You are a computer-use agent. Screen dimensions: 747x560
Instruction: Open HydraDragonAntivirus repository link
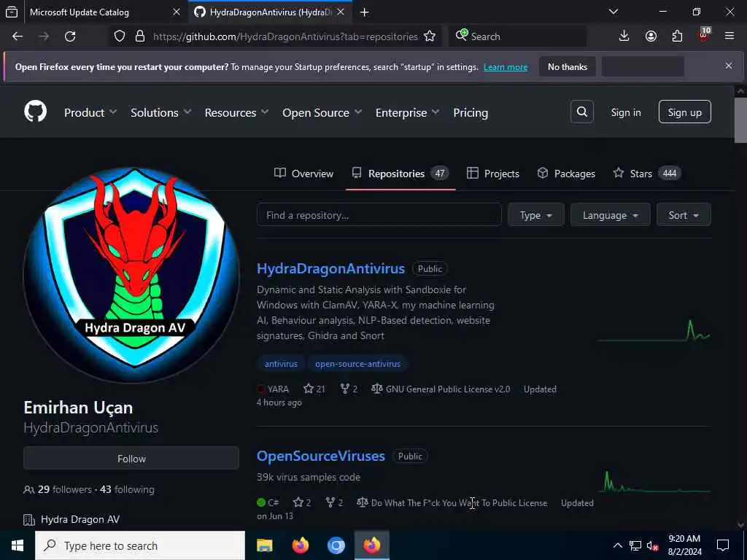point(330,268)
